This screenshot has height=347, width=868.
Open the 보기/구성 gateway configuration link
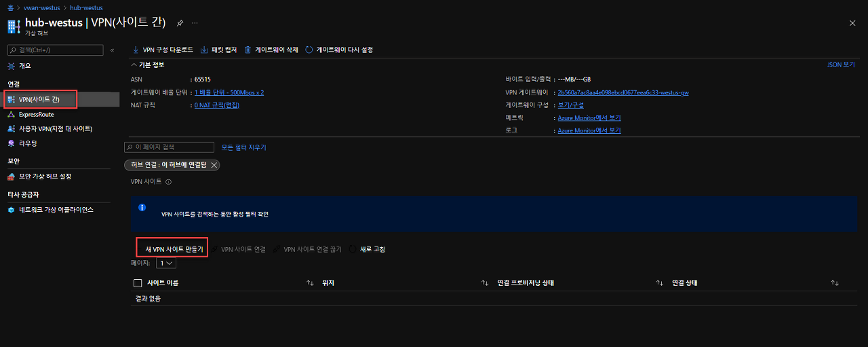click(x=570, y=105)
